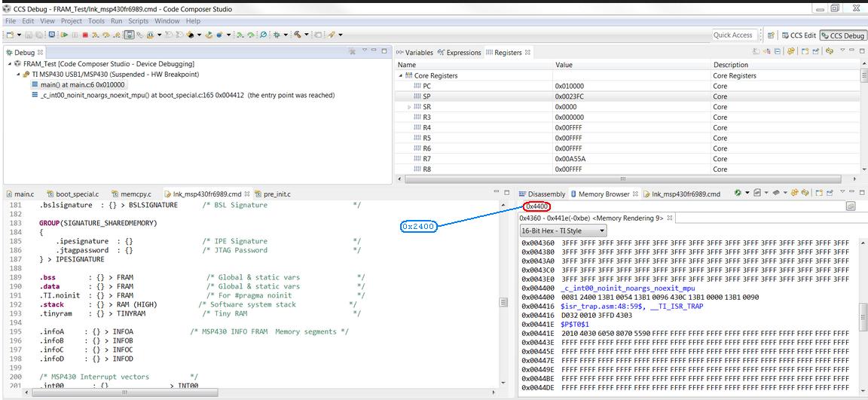The width and height of the screenshot is (868, 400).
Task: Switch to CCS Edit perspective
Action: [x=799, y=35]
